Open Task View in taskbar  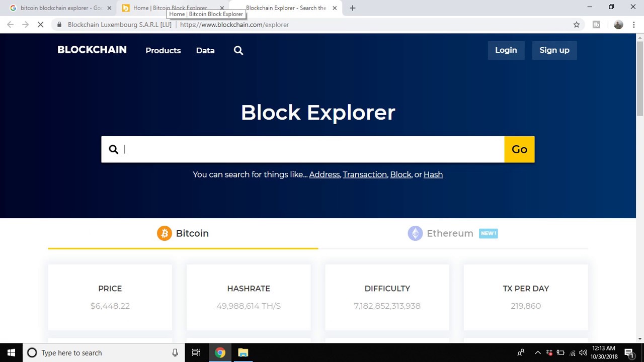pos(196,353)
